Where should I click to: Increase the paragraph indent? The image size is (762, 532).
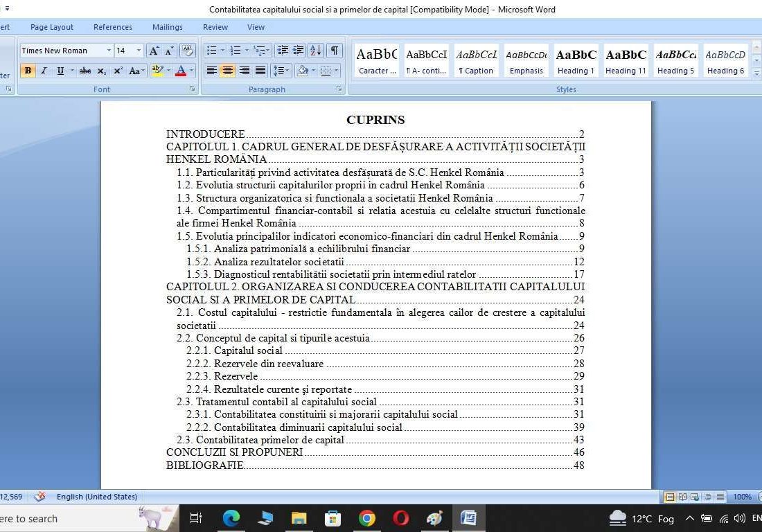coord(299,51)
